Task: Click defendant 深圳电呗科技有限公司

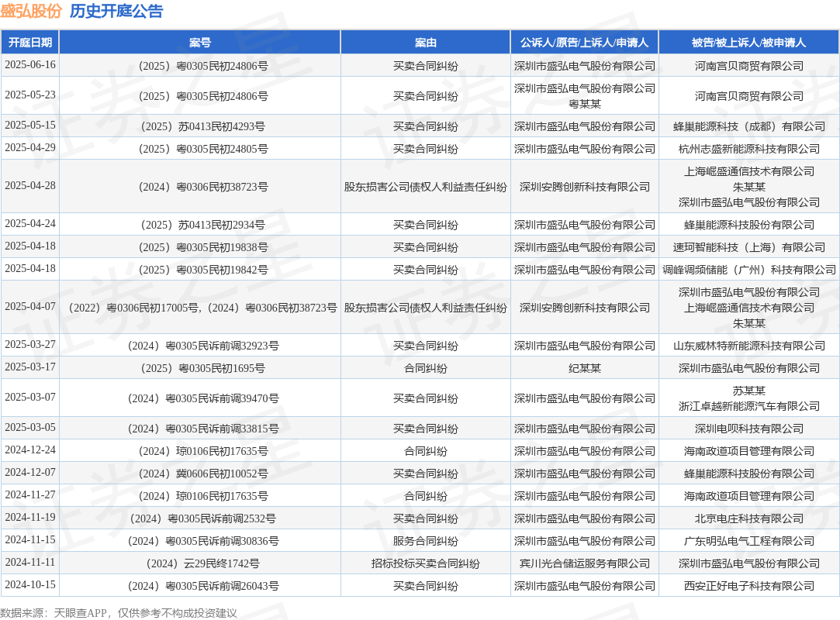Action: pos(749,429)
